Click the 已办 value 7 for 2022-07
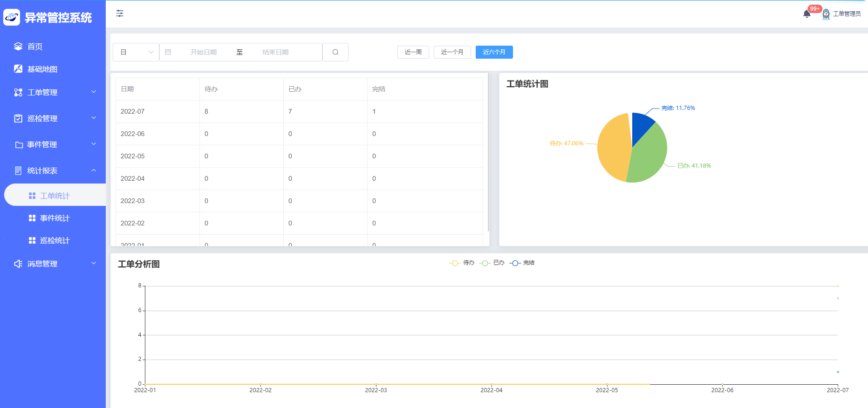The height and width of the screenshot is (408, 868). pyautogui.click(x=325, y=111)
